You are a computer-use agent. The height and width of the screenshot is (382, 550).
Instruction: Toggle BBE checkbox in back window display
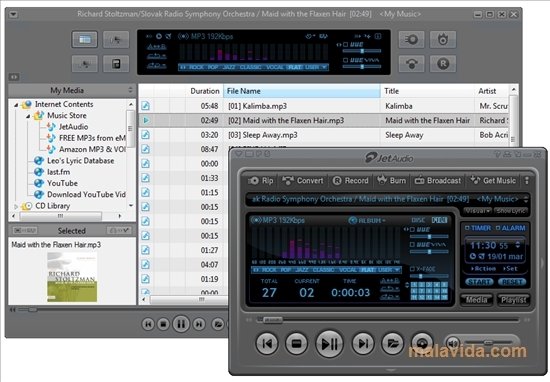pos(346,45)
